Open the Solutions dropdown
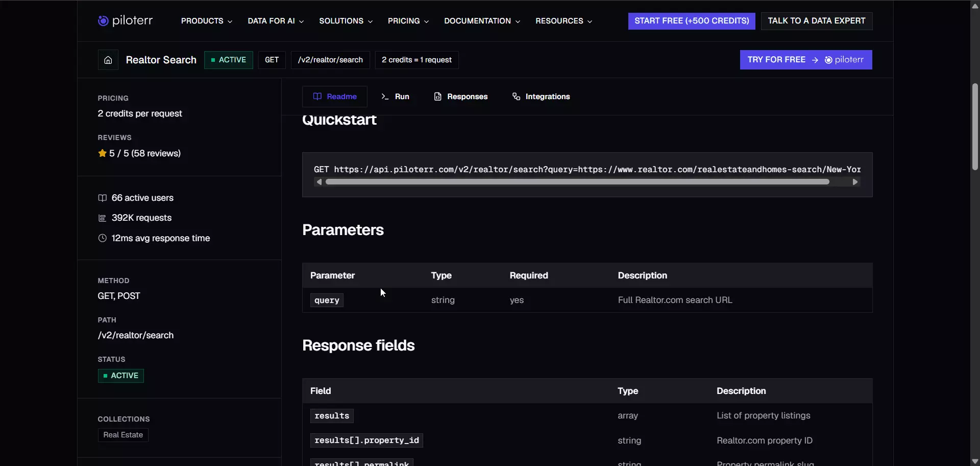This screenshot has height=466, width=980. (346, 21)
